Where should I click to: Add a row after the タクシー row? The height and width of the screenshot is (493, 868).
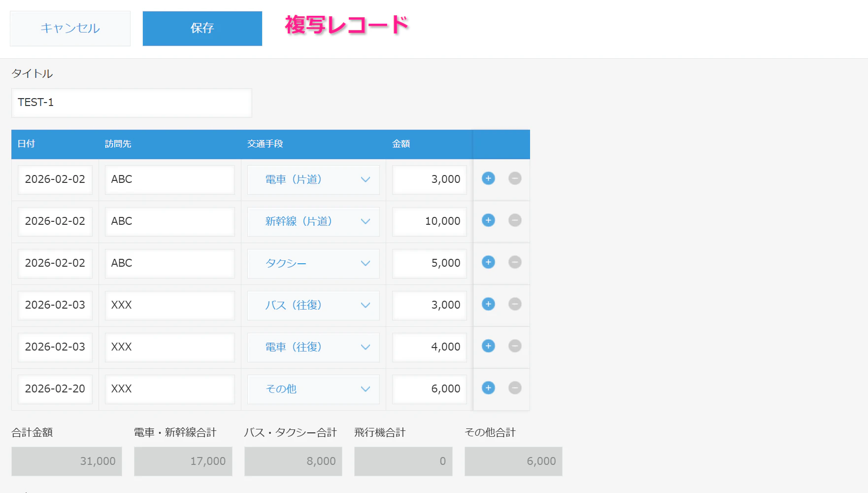tap(488, 262)
